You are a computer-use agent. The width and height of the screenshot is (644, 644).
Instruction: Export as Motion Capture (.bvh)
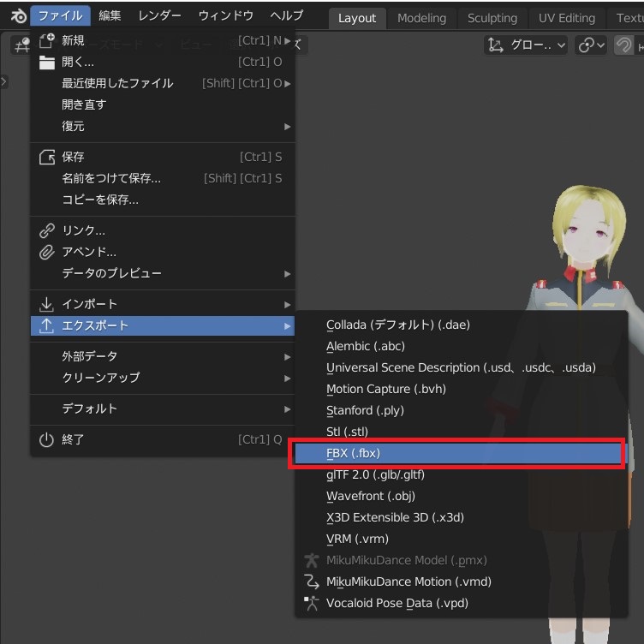(462, 389)
